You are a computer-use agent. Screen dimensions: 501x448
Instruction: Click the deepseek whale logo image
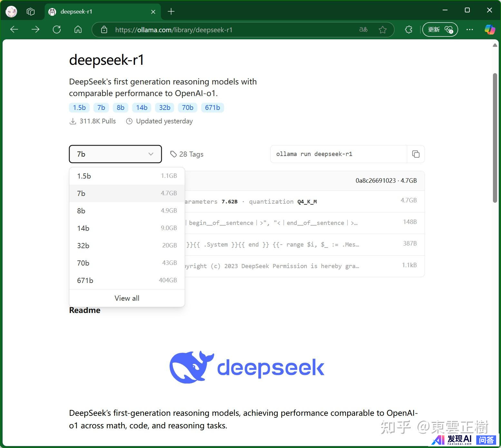[x=247, y=367]
